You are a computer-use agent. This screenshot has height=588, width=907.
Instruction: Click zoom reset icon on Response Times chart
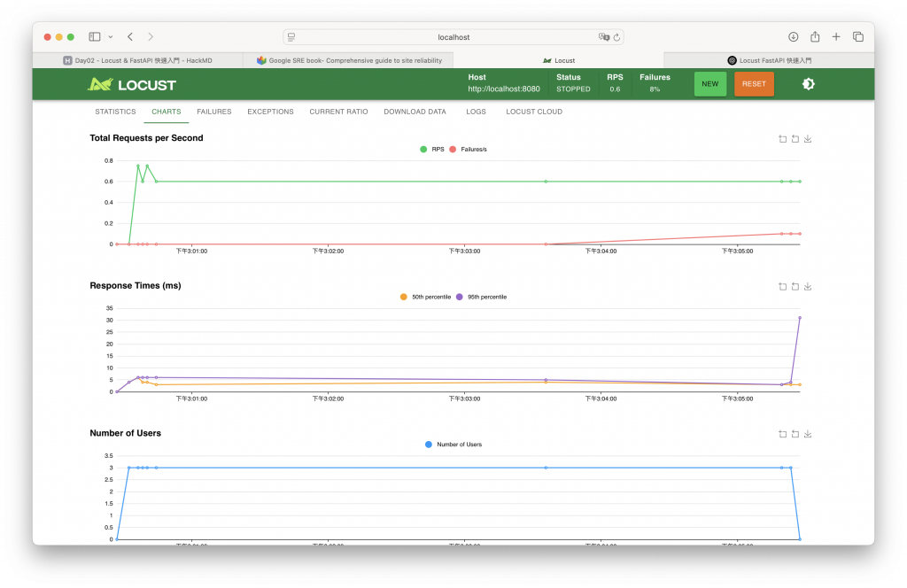pos(795,286)
